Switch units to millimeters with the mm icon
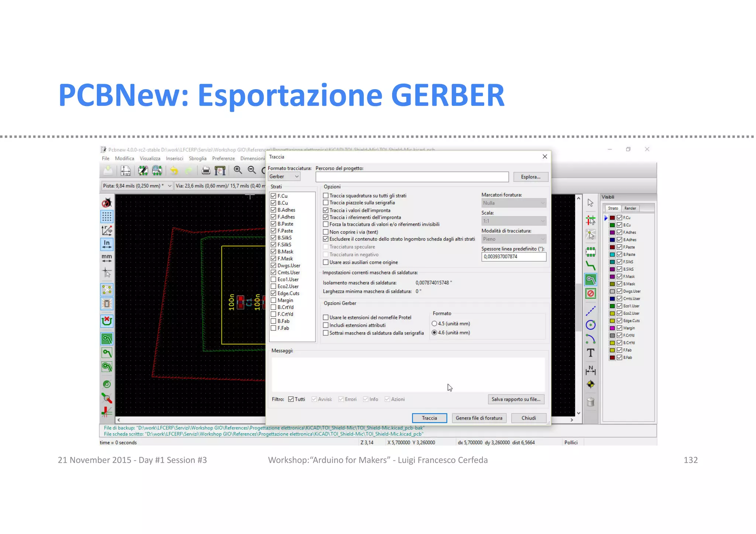756x534 pixels. click(x=107, y=258)
